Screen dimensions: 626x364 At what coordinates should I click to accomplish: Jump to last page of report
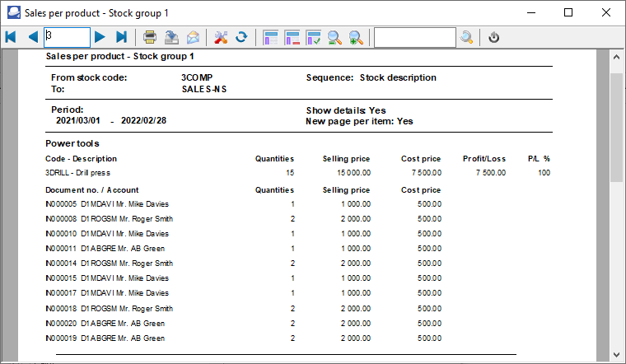tap(121, 37)
